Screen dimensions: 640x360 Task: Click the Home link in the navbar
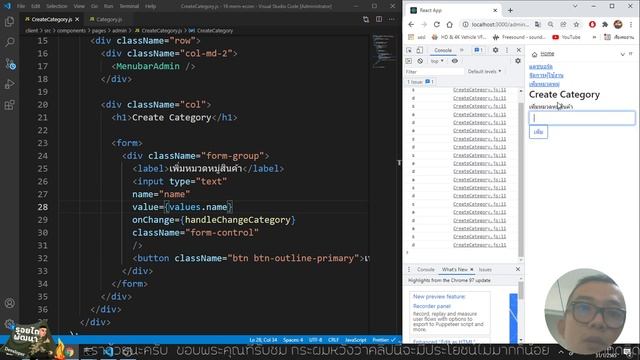pyautogui.click(x=547, y=53)
